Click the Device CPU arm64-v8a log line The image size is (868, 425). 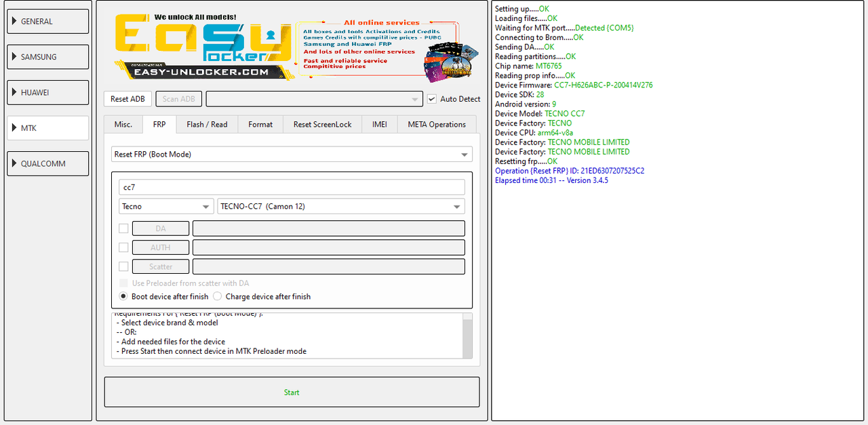(534, 133)
